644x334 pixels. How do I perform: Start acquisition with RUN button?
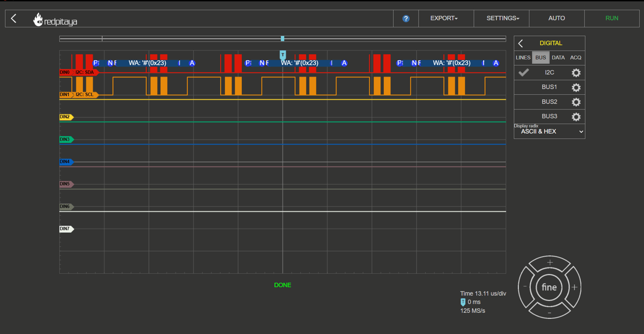pos(612,18)
